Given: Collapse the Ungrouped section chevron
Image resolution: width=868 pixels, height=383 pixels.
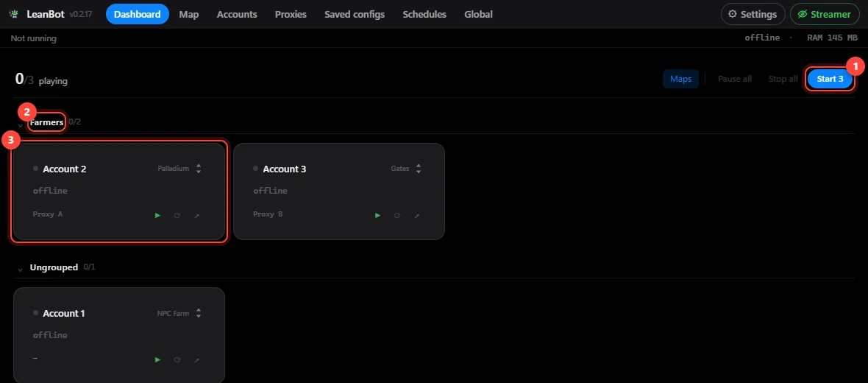Looking at the screenshot, I should pyautogui.click(x=21, y=270).
